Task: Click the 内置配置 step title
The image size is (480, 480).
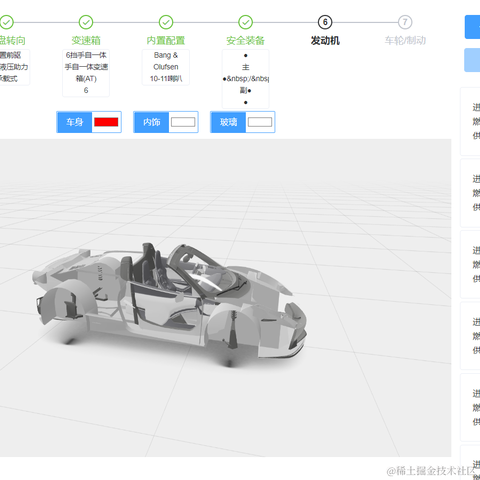Action: pos(166,41)
